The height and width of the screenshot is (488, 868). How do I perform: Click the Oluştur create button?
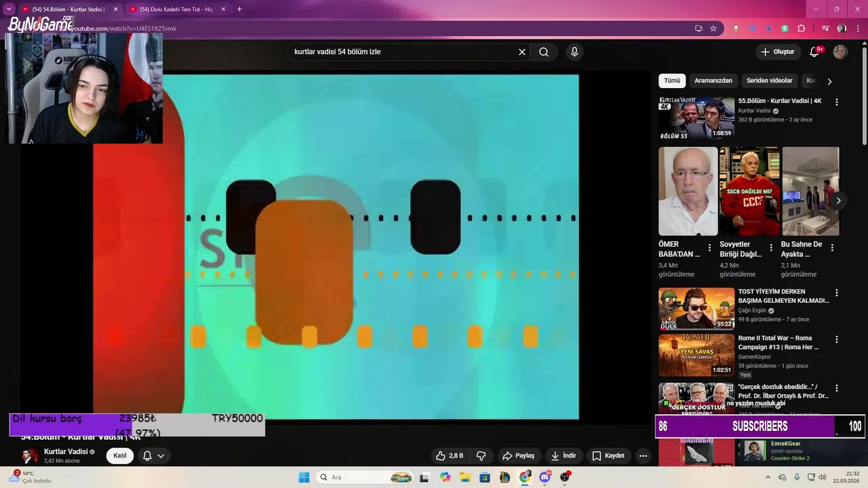coord(778,52)
